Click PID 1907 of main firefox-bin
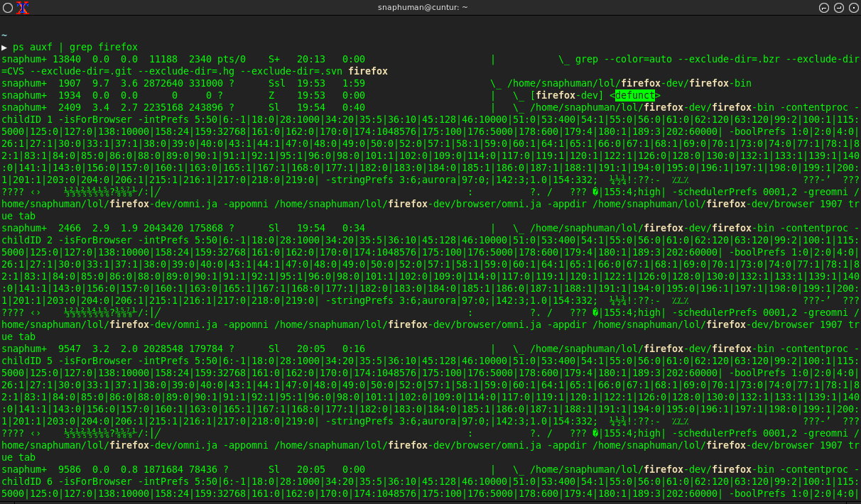This screenshot has width=861, height=504. coord(70,84)
